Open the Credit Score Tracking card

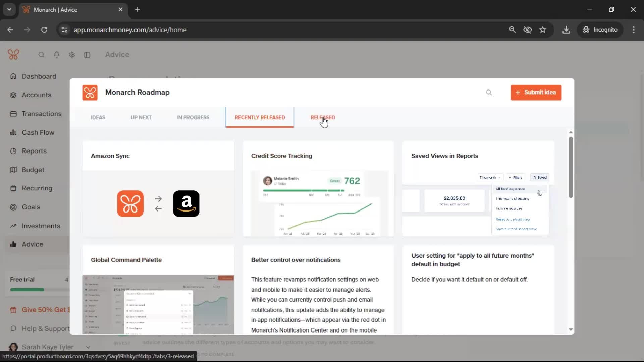(x=318, y=189)
